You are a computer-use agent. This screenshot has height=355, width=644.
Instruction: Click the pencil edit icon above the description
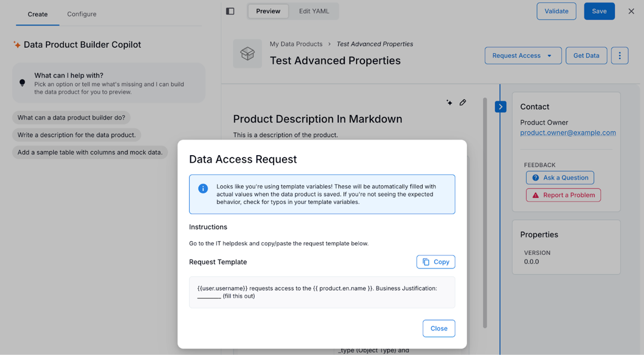463,102
